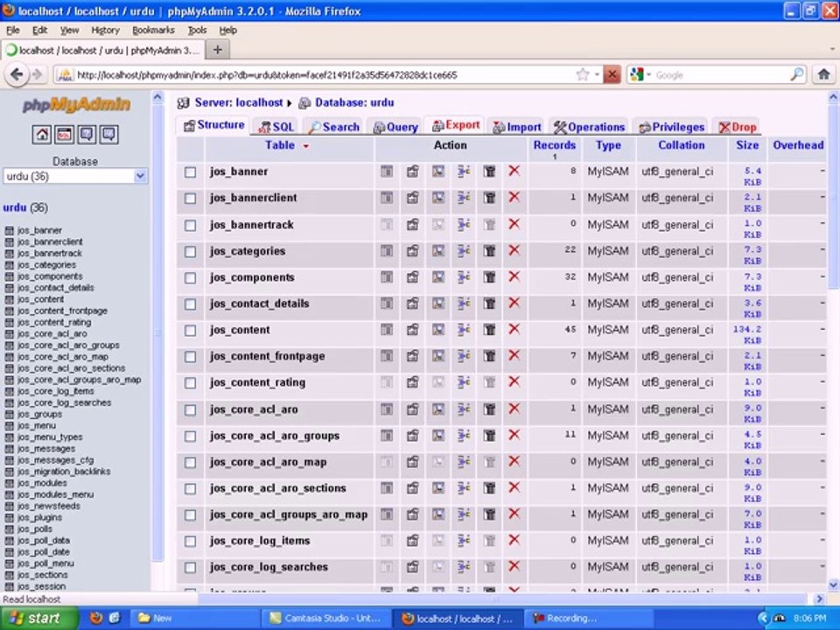Structure icon for jos_core_acl_groups_aro_map row

(412, 514)
